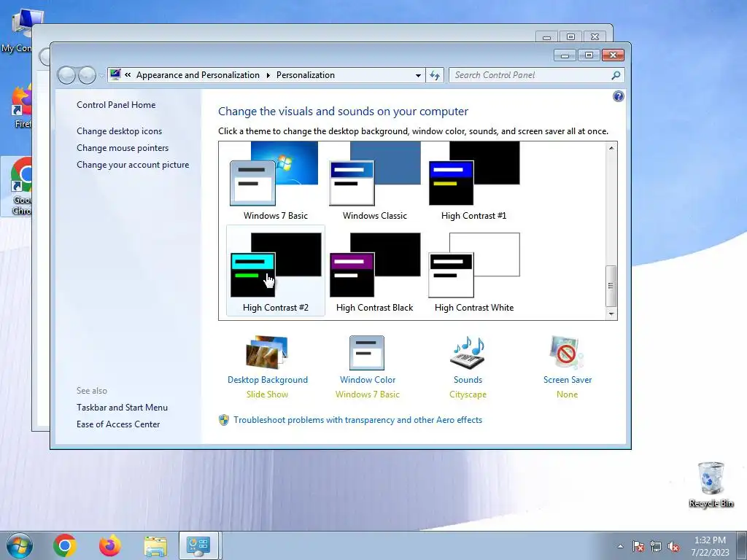Open the Windows Start orb
Image resolution: width=747 pixels, height=560 pixels.
point(20,545)
